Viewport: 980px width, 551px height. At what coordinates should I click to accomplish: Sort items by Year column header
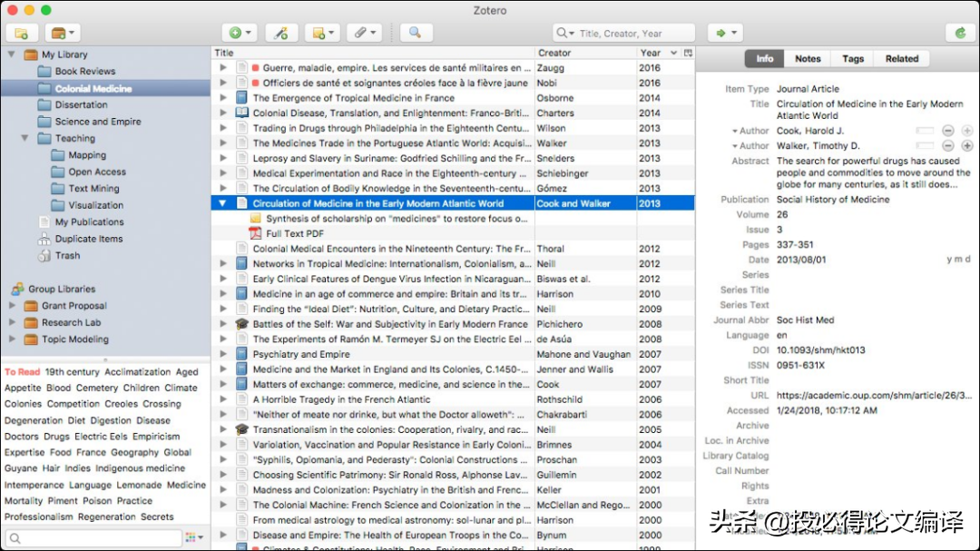[x=659, y=54]
